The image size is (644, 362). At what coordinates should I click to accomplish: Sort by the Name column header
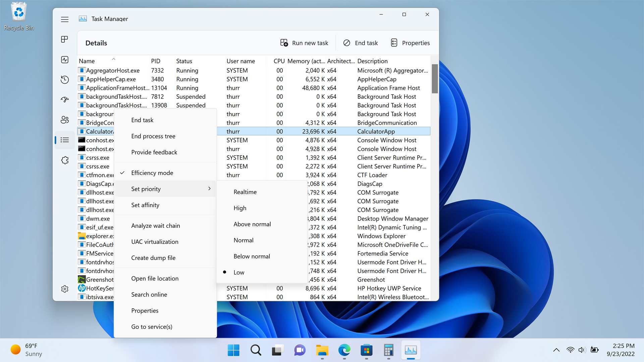pyautogui.click(x=87, y=61)
